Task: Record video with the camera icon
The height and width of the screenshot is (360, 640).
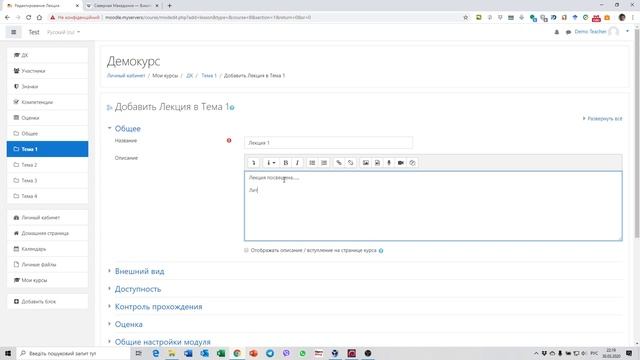Action: point(400,163)
